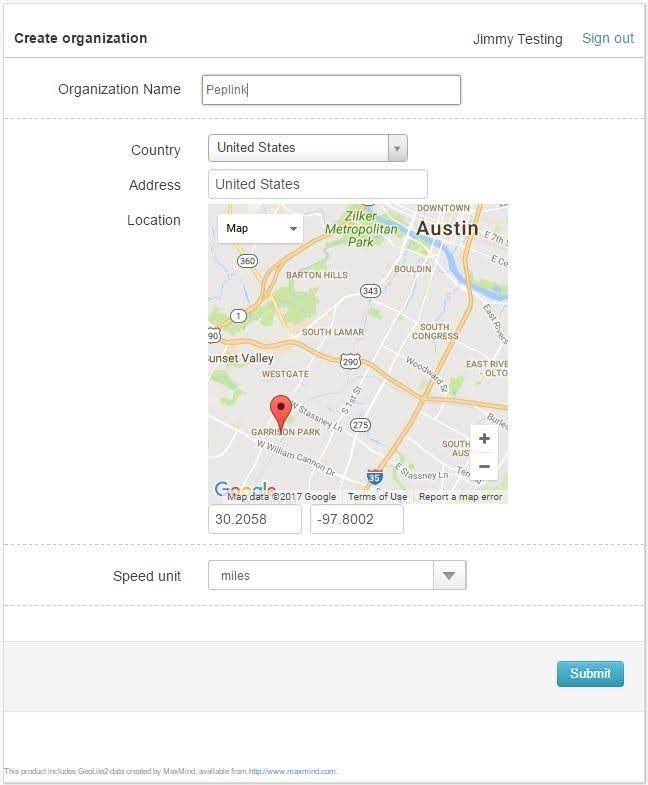Screen dimensions: 648x785
Task: Click the red map location pin
Action: (x=282, y=411)
